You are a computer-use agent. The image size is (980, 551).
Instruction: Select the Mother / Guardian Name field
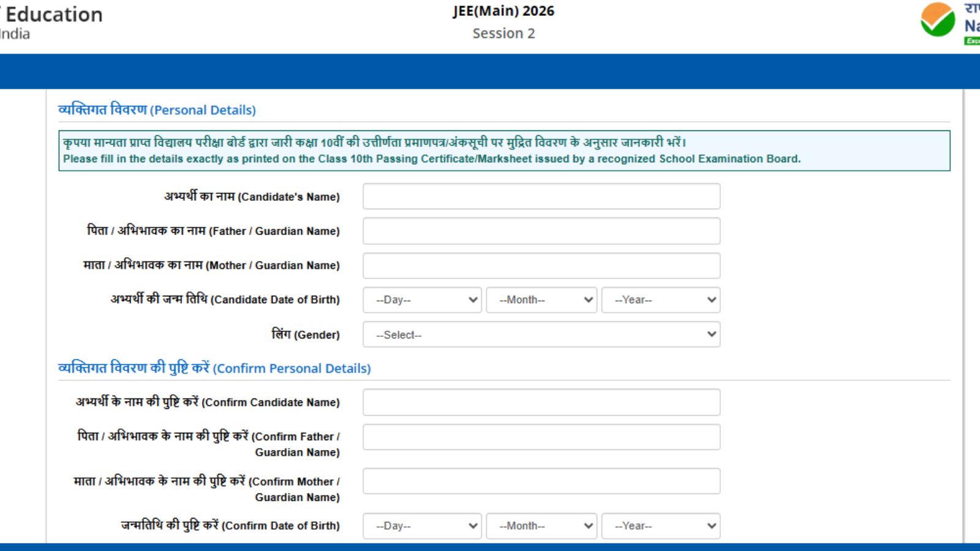tap(541, 266)
